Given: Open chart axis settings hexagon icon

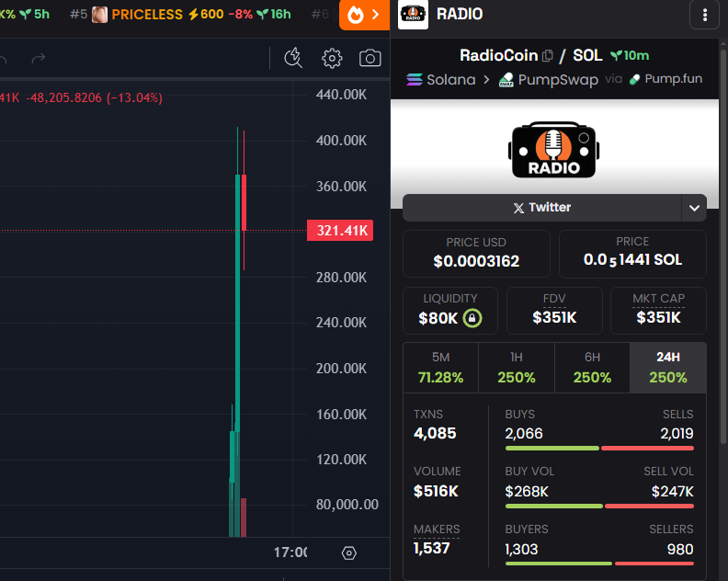Looking at the screenshot, I should (x=348, y=553).
